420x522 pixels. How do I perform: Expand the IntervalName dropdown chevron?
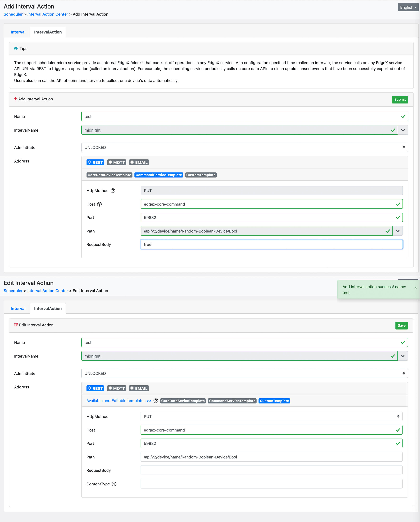pos(403,130)
